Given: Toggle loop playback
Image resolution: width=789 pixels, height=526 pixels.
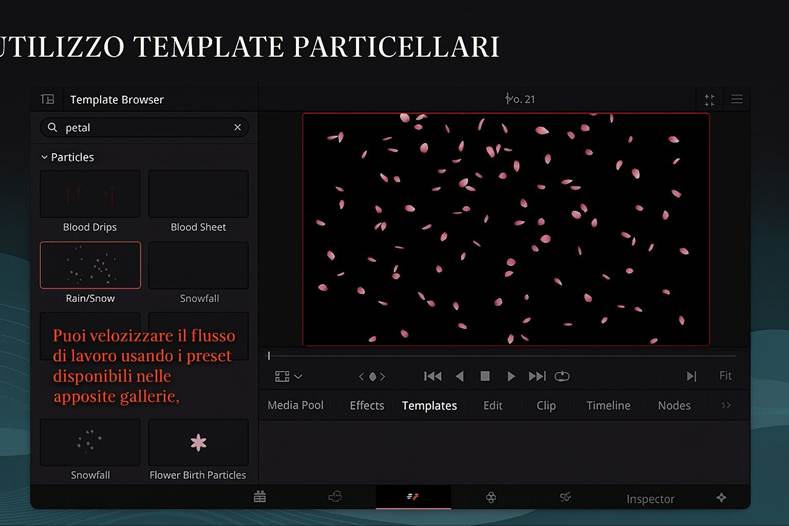Looking at the screenshot, I should coord(562,376).
